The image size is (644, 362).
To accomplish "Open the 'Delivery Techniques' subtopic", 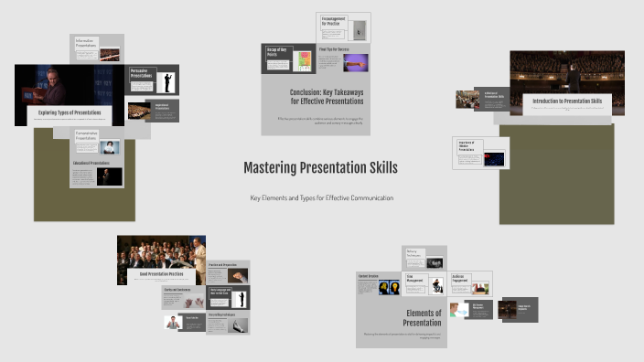I will pyautogui.click(x=424, y=258).
